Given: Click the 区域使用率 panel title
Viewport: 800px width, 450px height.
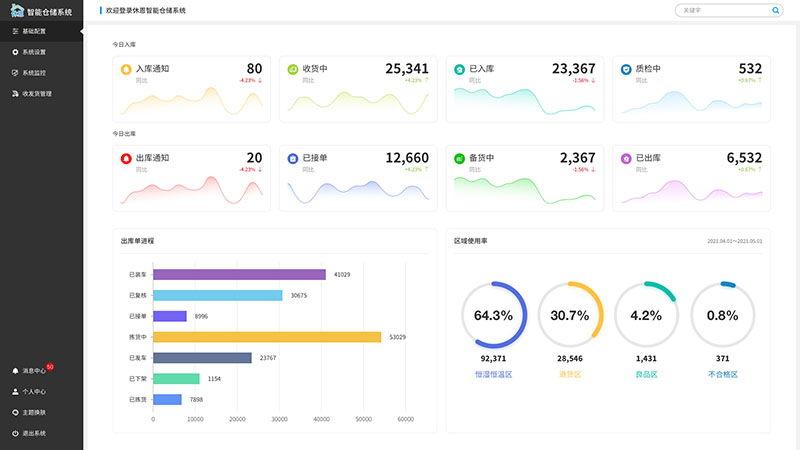Looking at the screenshot, I should (471, 241).
